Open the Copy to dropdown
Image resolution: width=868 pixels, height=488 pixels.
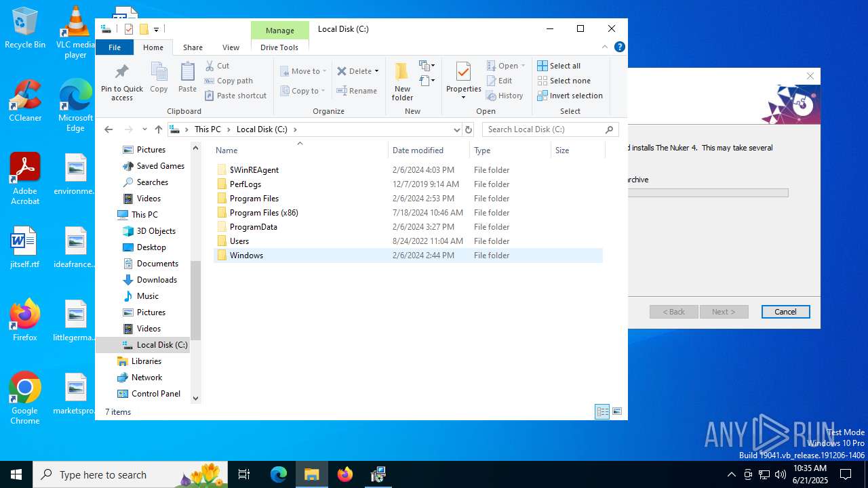coord(303,91)
